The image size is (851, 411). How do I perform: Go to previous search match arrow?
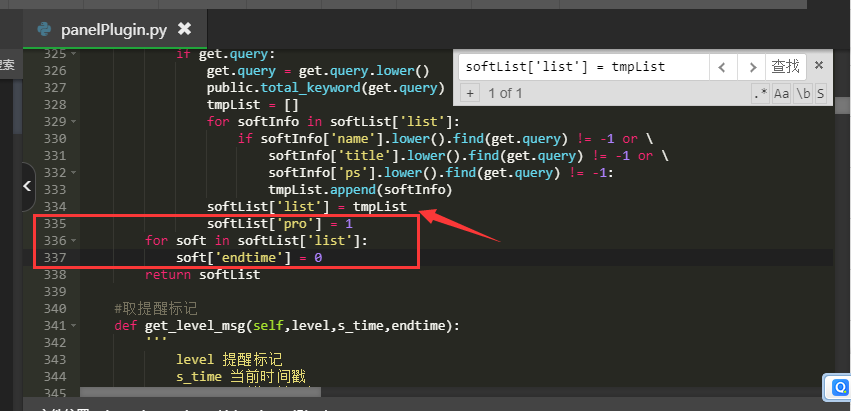coord(723,67)
